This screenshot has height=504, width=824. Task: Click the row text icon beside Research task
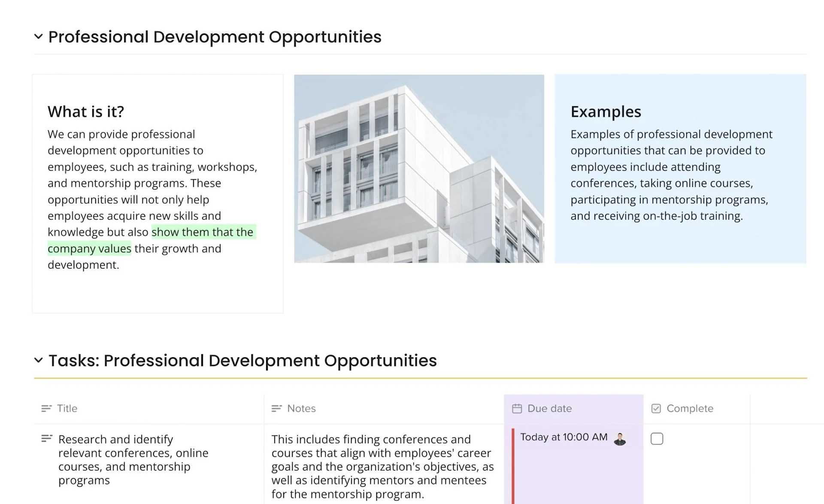pyautogui.click(x=46, y=438)
